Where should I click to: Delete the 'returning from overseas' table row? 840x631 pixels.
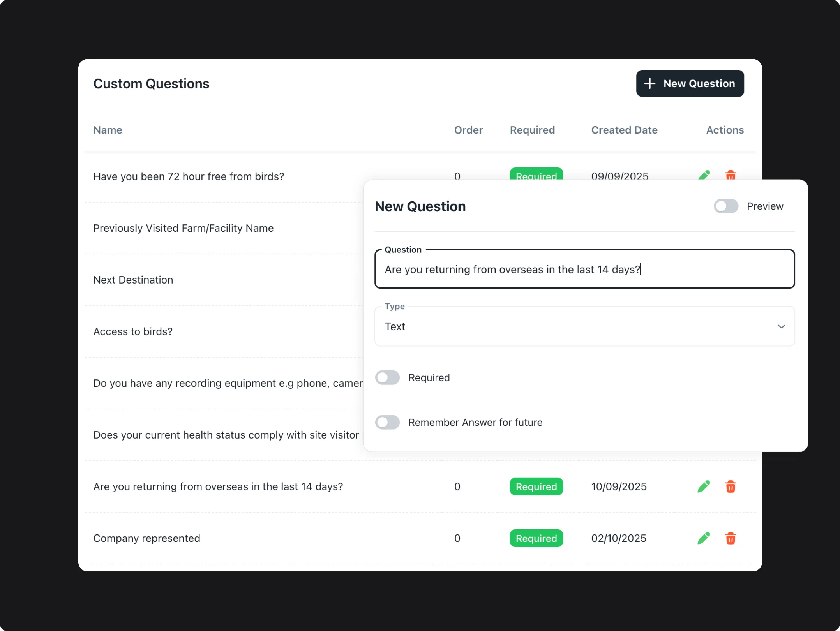pos(731,486)
